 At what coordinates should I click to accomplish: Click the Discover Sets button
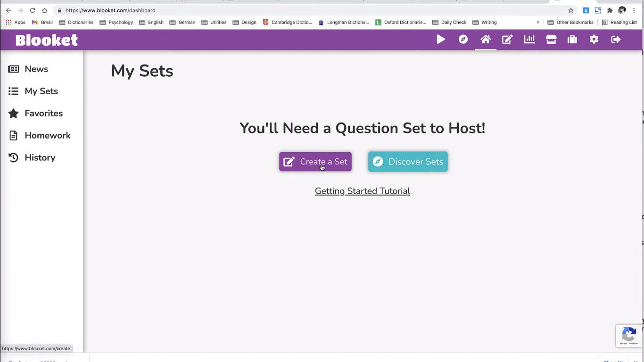coord(408,162)
